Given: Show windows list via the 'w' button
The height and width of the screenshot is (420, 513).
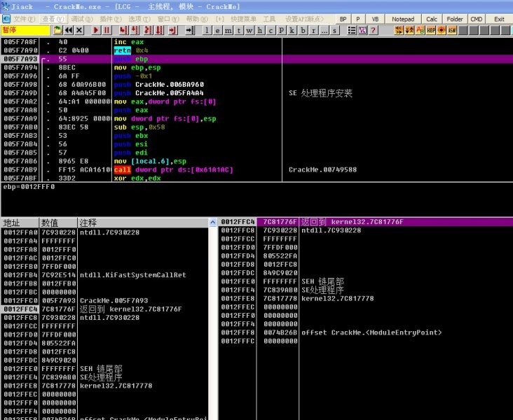Looking at the screenshot, I should [x=249, y=30].
